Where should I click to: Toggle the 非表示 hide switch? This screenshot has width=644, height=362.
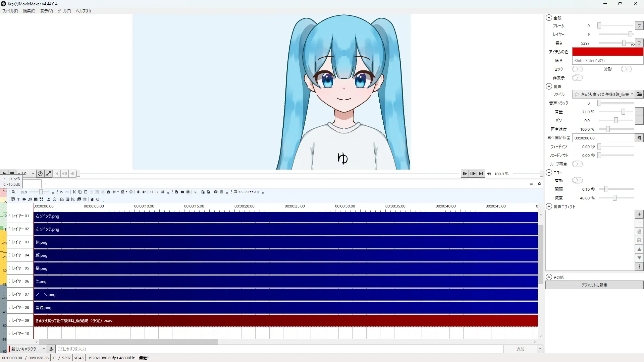tap(577, 78)
